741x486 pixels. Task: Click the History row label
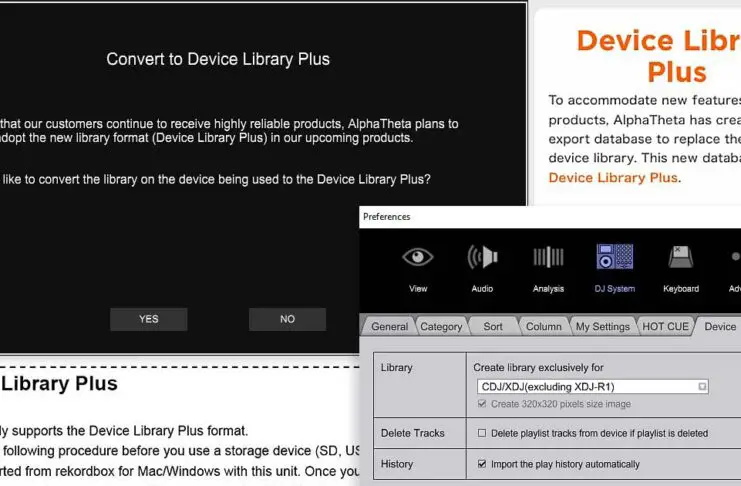tap(397, 464)
